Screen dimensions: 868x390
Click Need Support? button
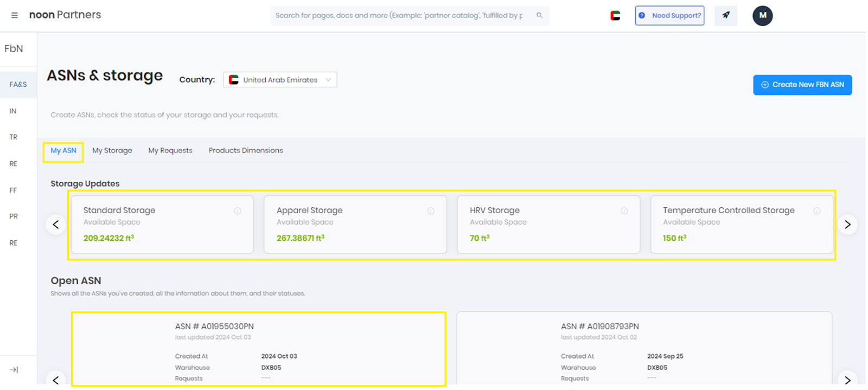[670, 16]
